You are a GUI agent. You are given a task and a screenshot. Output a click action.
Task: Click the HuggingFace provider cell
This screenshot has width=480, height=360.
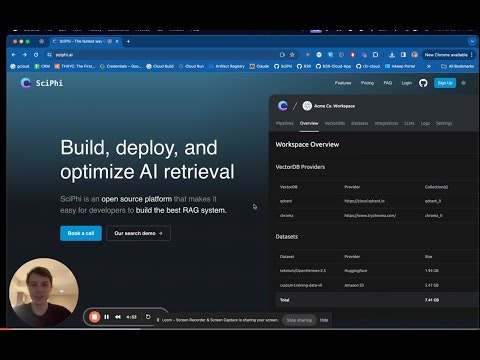356,271
